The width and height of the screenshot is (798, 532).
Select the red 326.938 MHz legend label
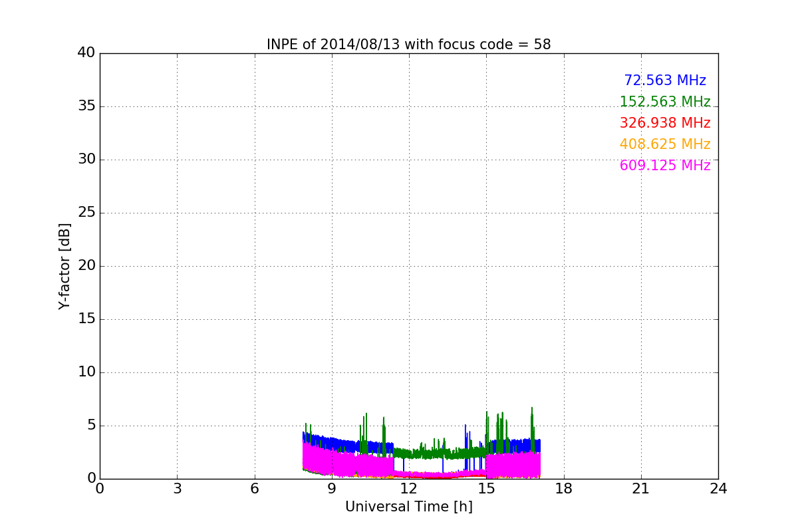(x=665, y=123)
